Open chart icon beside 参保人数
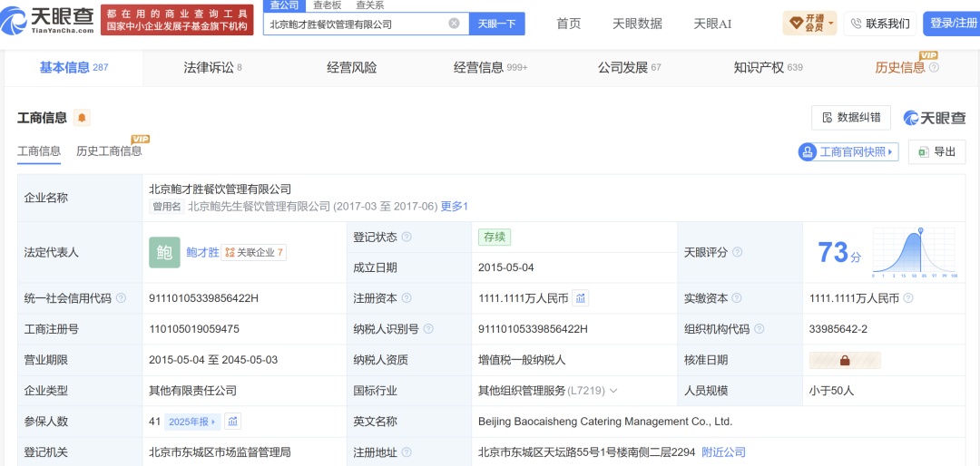This screenshot has width=980, height=466. [x=233, y=422]
